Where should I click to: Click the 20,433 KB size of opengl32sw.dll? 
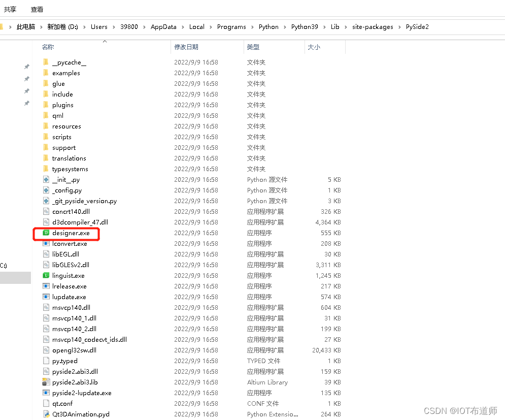326,350
